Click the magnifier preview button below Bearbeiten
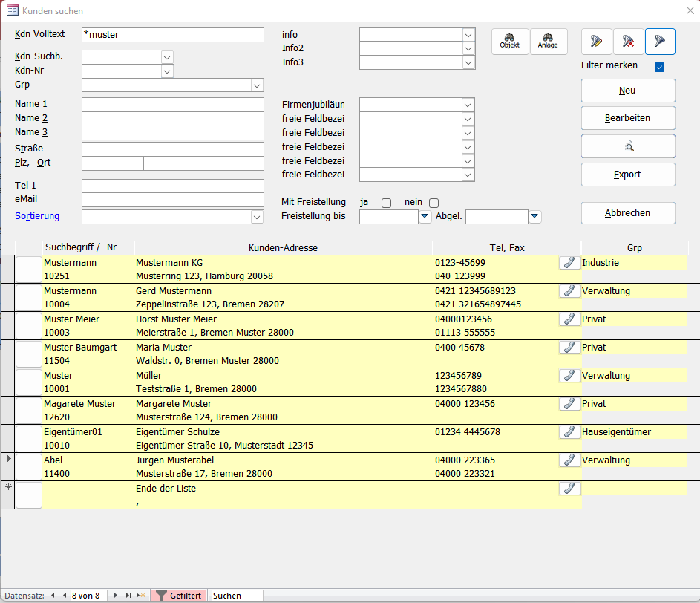The image size is (700, 603). 628,146
